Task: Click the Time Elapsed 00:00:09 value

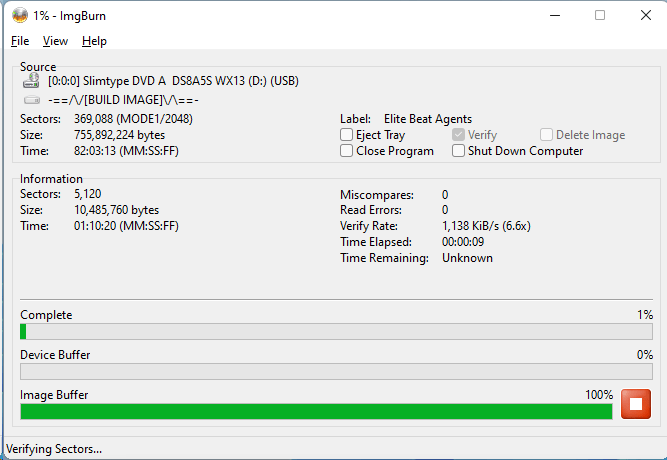Action: [x=463, y=242]
